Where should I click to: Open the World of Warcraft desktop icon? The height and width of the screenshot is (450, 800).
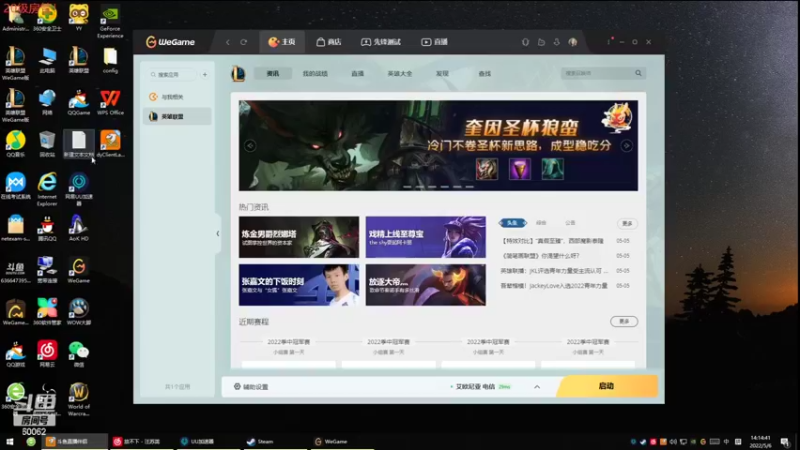(79, 399)
